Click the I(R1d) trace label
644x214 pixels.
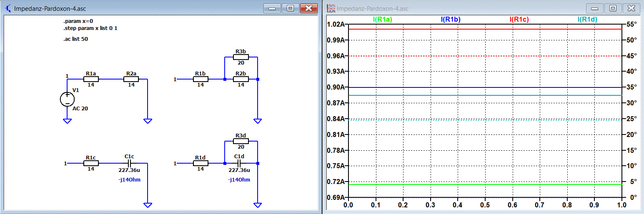588,19
